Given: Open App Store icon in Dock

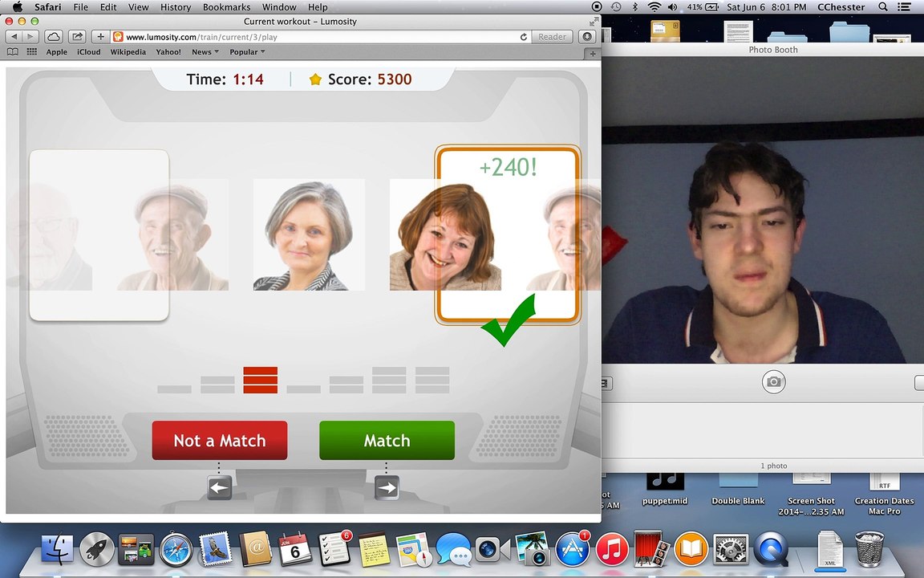Looking at the screenshot, I should (572, 549).
